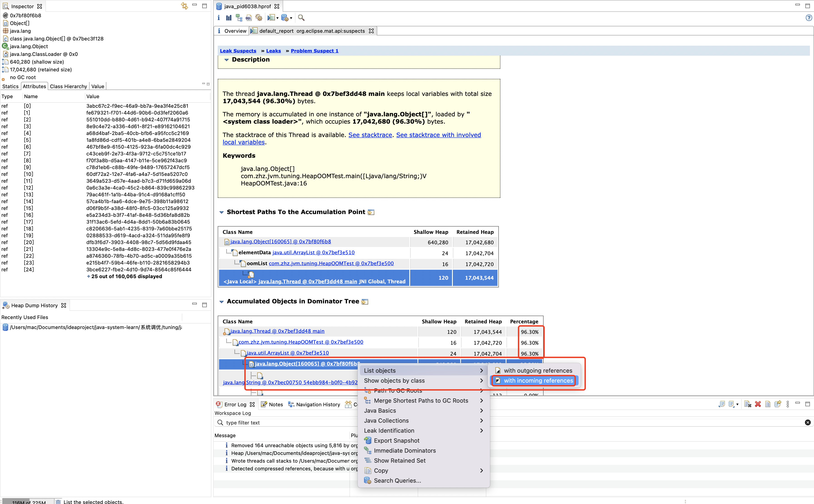Image resolution: width=814 pixels, height=504 pixels.
Task: Open Shortest Paths section in query icon
Action: click(x=371, y=212)
